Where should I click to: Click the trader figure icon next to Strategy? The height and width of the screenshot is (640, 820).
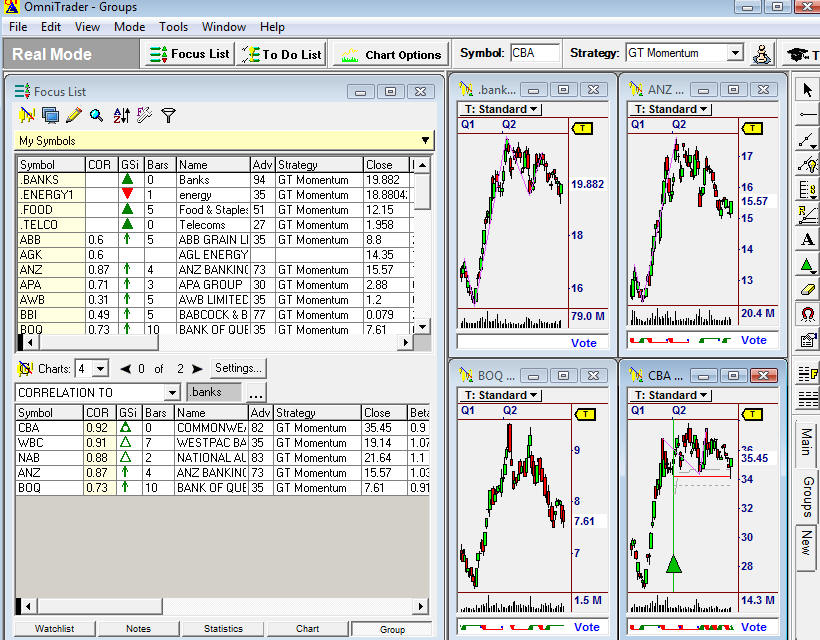(762, 54)
